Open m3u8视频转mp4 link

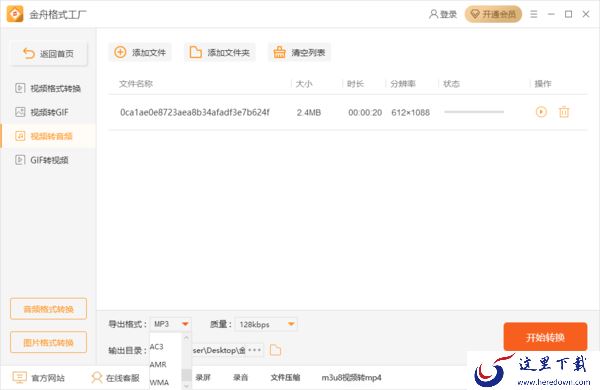pyautogui.click(x=351, y=378)
